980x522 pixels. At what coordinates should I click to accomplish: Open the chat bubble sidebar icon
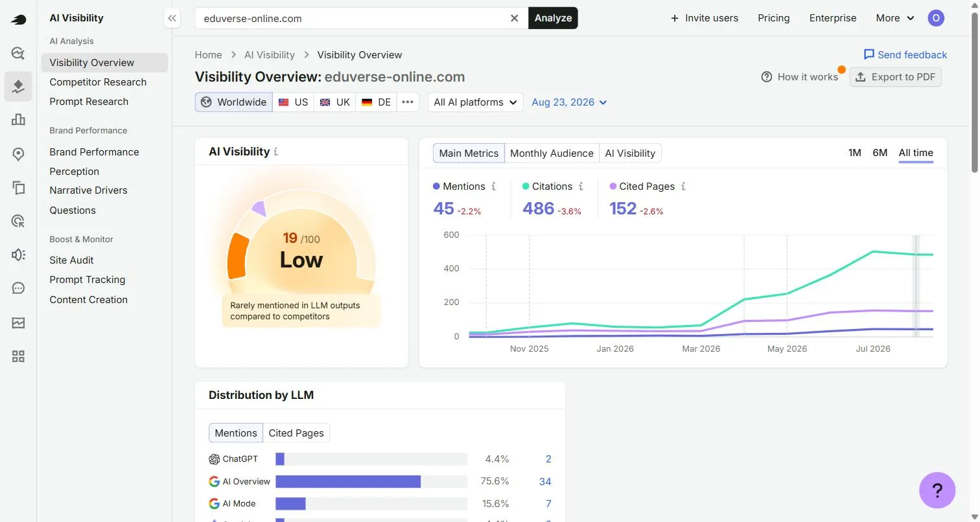coord(18,288)
